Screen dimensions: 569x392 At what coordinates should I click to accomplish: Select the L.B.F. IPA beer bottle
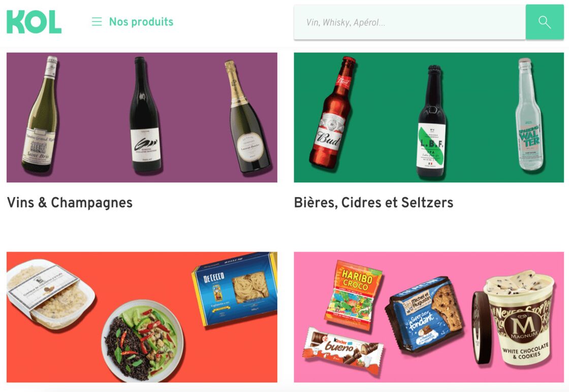431,121
